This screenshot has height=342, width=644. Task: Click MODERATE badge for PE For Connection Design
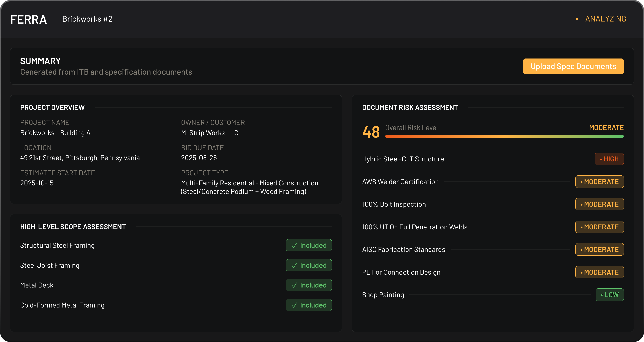599,272
